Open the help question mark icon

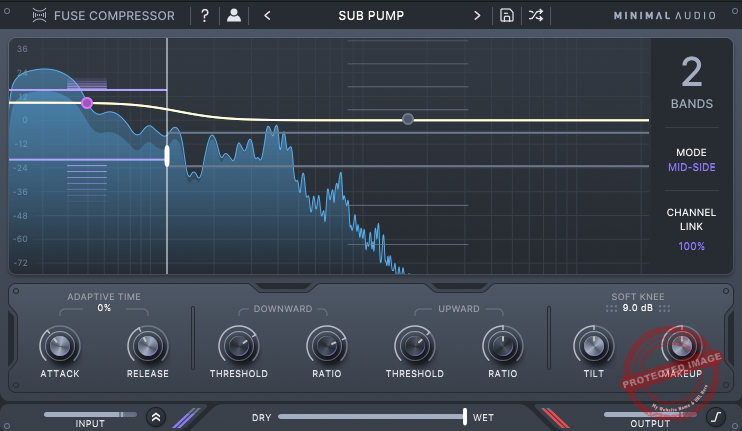204,16
